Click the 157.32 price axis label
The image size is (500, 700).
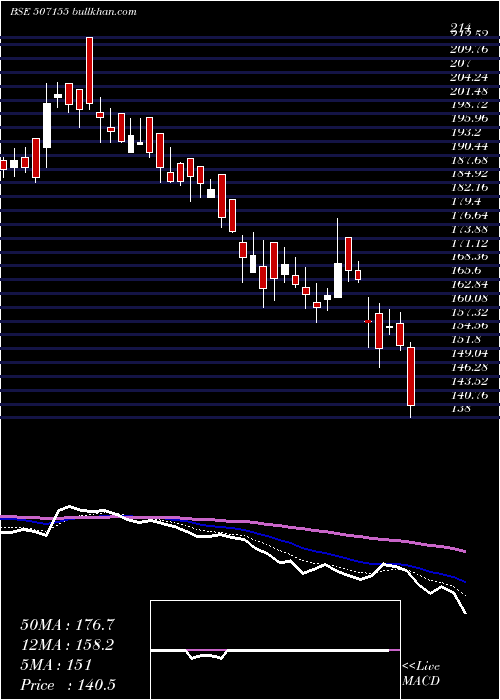coord(468,312)
